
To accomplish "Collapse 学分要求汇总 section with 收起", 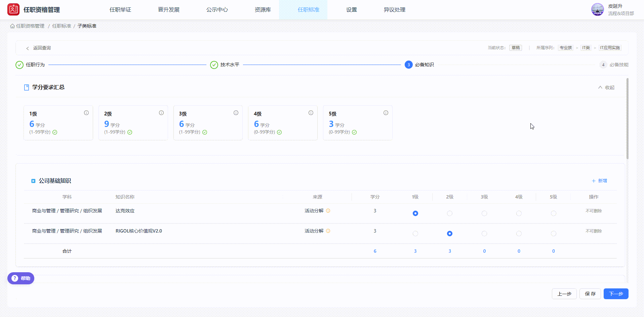I will [606, 87].
